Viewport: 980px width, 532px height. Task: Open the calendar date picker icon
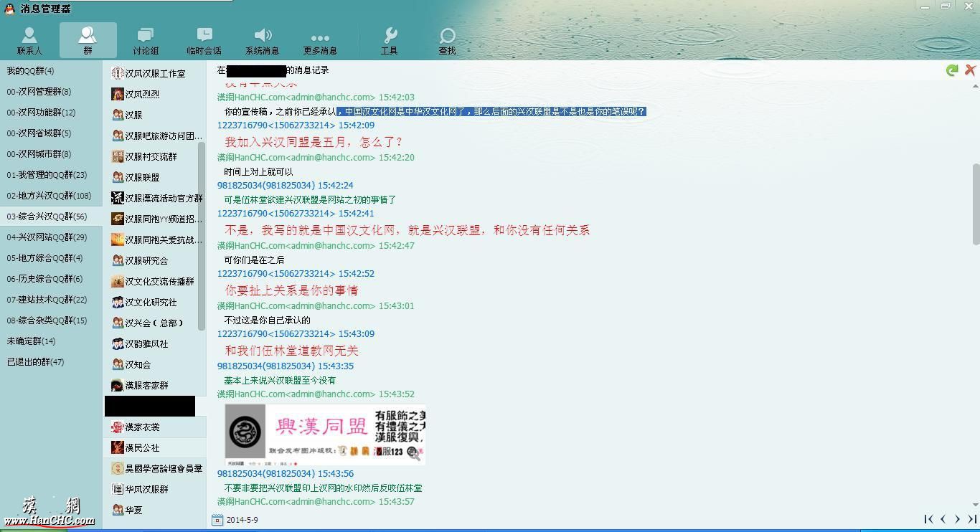pyautogui.click(x=217, y=520)
